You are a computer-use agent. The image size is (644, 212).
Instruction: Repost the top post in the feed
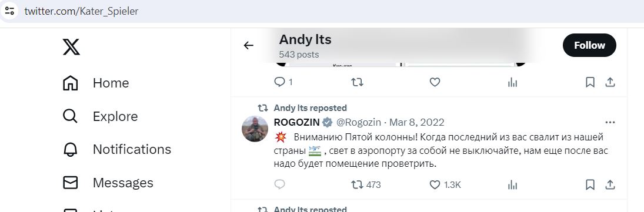357,82
